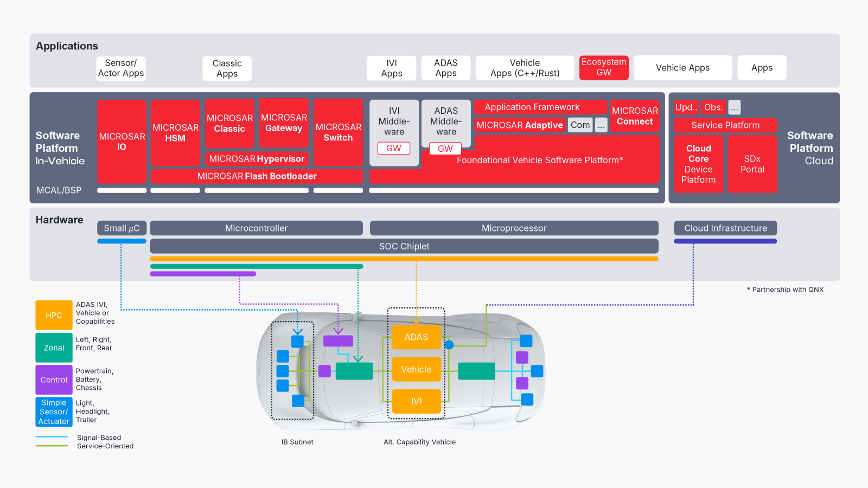The height and width of the screenshot is (488, 868).
Task: Select the Classic Apps box
Action: [x=227, y=68]
